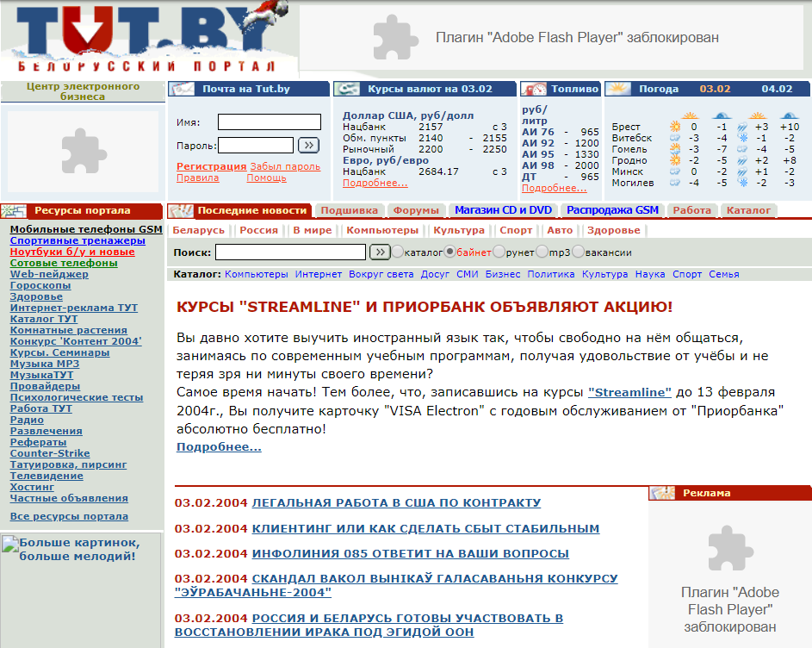
Task: Click into the Имя mail login field
Action: pos(270,121)
